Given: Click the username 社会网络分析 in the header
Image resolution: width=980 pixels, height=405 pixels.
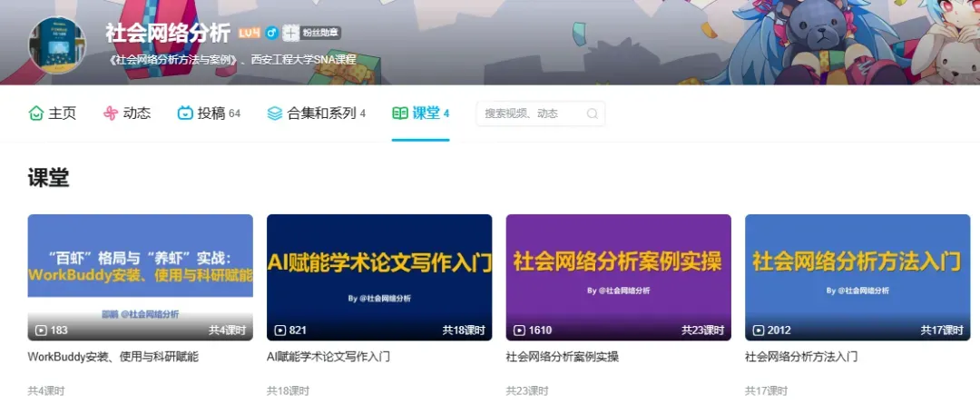Looking at the screenshot, I should click(168, 33).
